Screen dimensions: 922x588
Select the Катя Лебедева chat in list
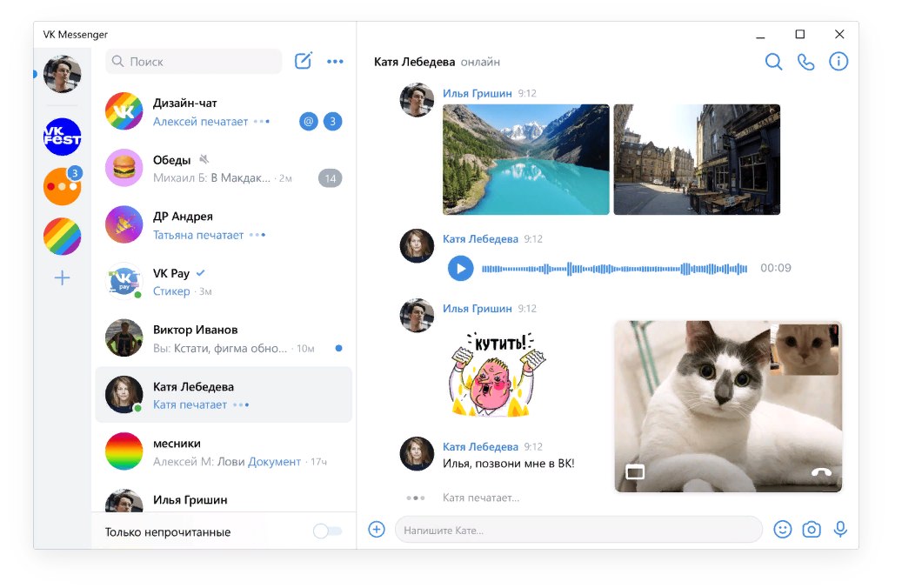pyautogui.click(x=224, y=395)
